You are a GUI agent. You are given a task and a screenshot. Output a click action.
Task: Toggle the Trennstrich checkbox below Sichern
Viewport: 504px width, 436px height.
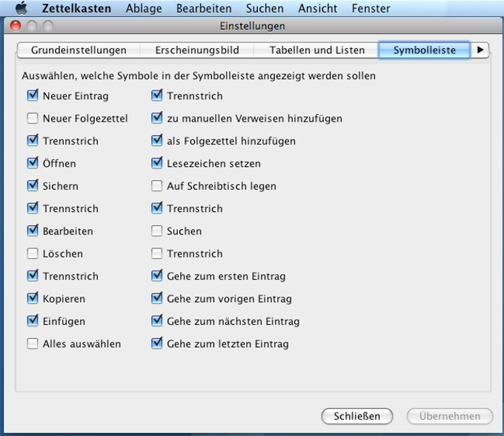tap(33, 208)
